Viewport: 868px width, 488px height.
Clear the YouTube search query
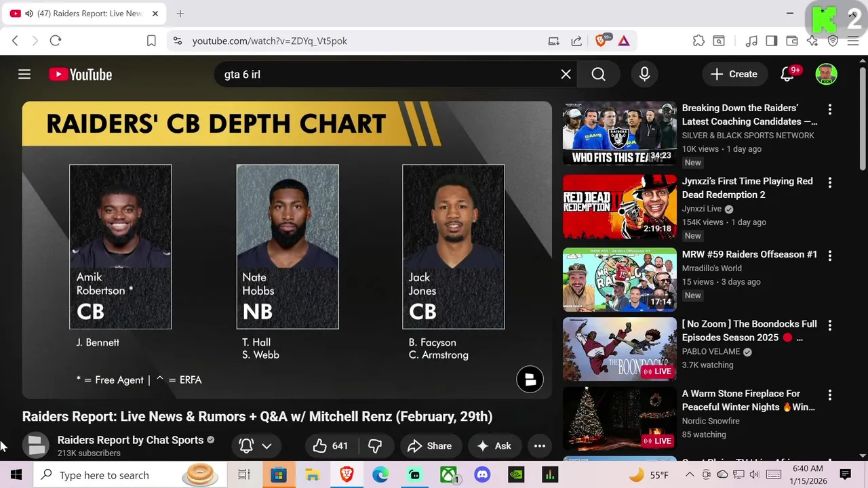pyautogui.click(x=566, y=75)
